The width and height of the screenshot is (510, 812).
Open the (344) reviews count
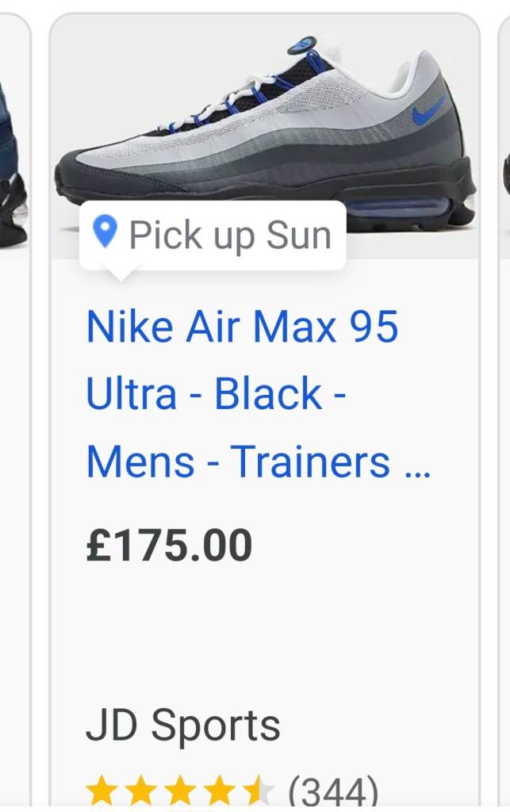(332, 791)
